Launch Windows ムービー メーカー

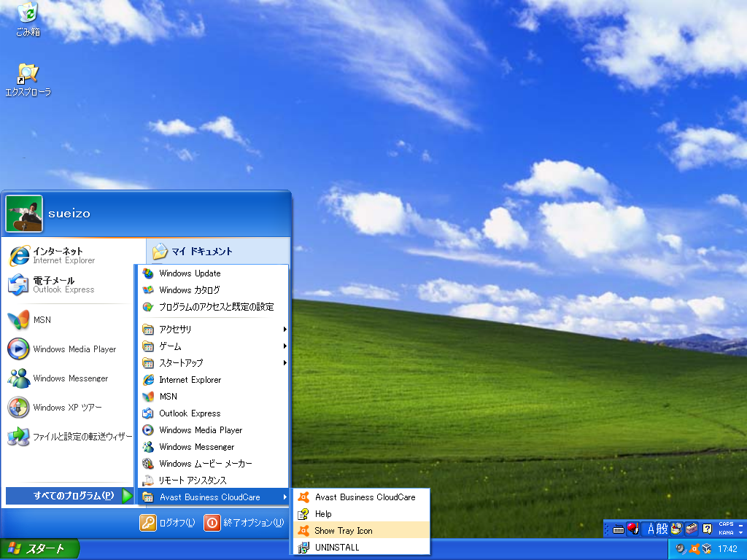pyautogui.click(x=213, y=463)
